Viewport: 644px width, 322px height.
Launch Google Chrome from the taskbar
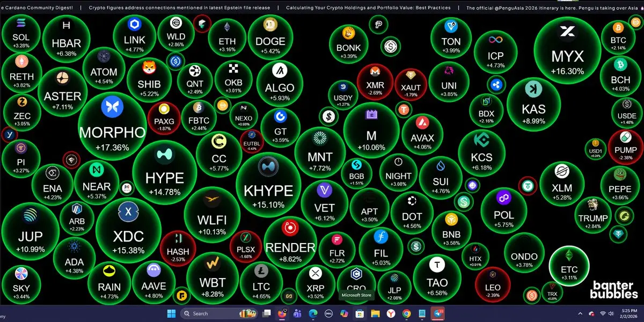pyautogui.click(x=406, y=313)
